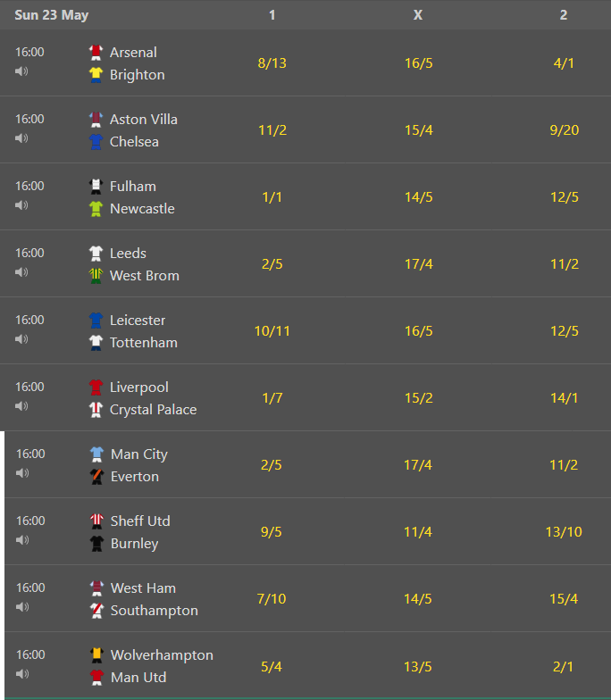Viewport: 611px width, 700px height.
Task: Click the sound icon for Arsenal vs Brighton
Action: click(21, 71)
